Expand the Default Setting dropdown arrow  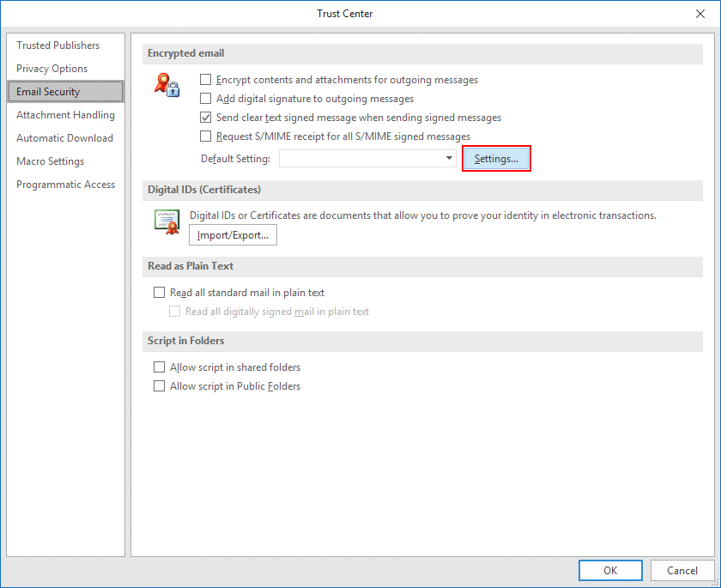point(449,159)
